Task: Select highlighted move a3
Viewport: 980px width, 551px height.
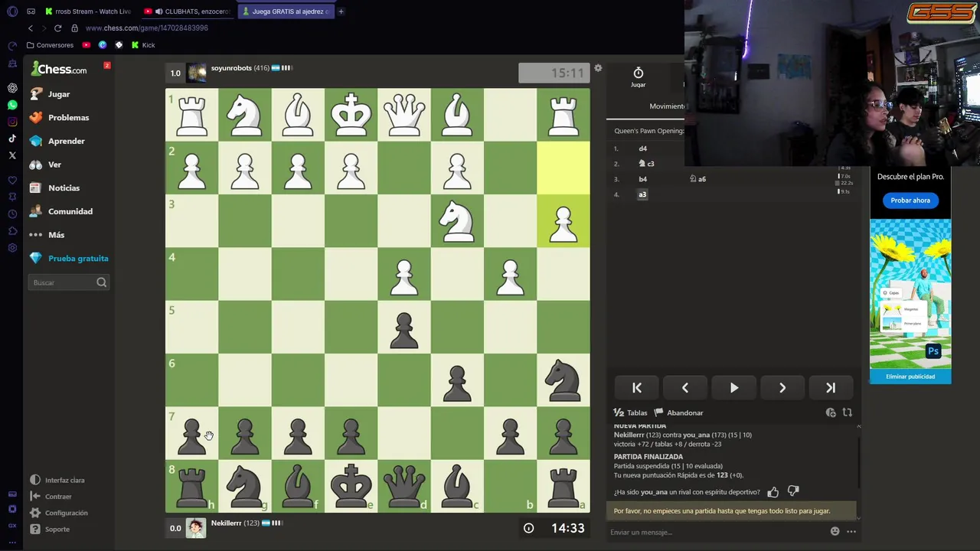Action: pyautogui.click(x=642, y=194)
